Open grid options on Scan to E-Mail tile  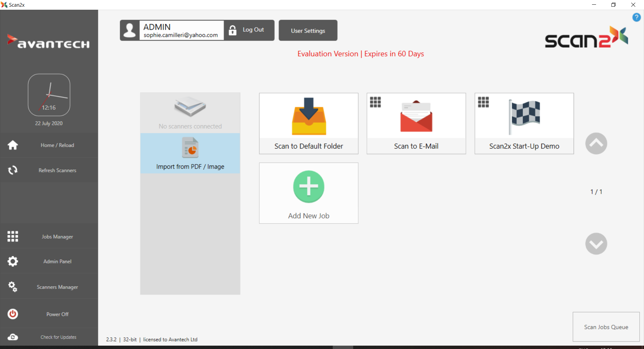[x=375, y=102]
